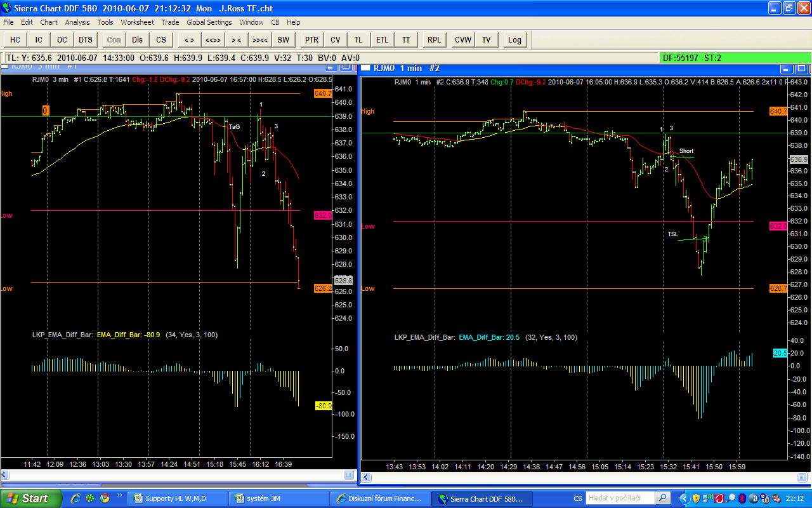Select the CV chart values tool
The height and width of the screenshot is (508, 812).
coord(335,39)
